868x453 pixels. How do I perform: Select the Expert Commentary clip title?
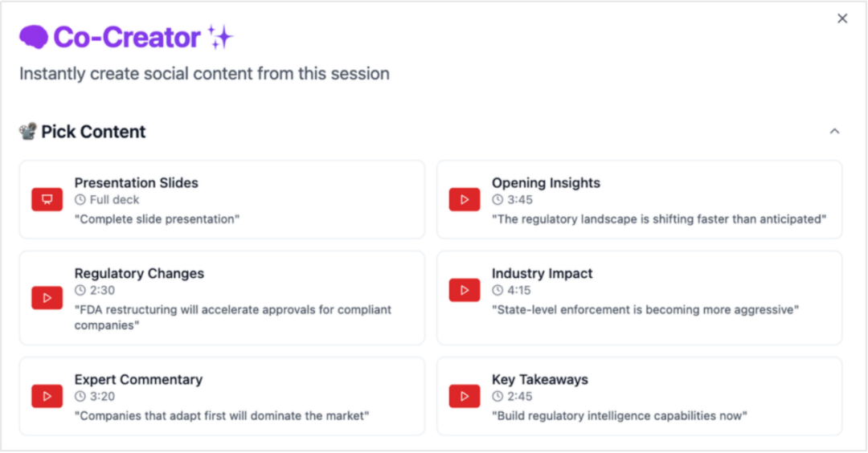point(138,380)
